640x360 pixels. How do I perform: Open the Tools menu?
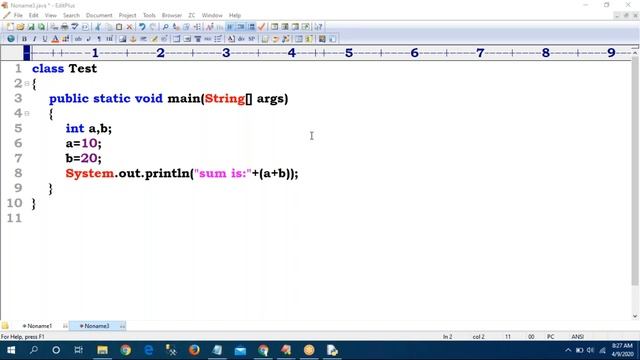click(149, 16)
